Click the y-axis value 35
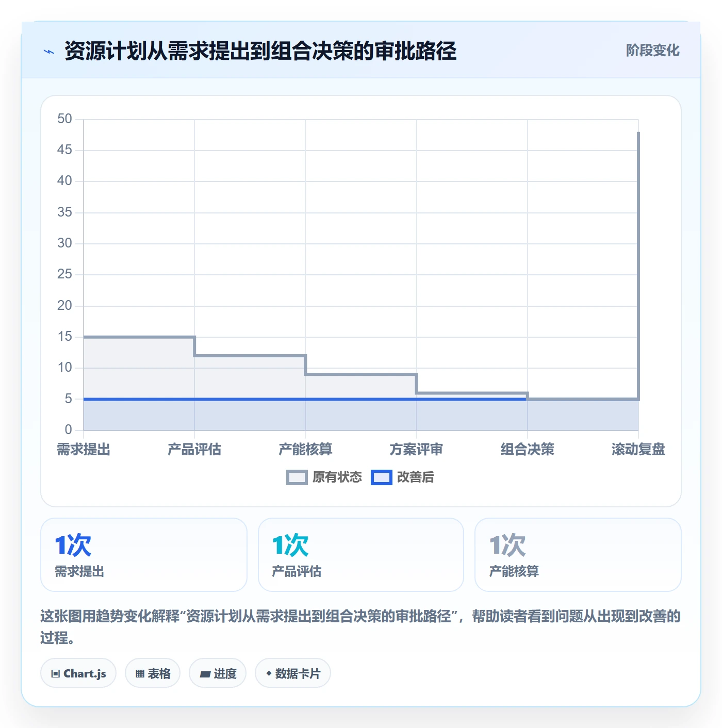 tap(64, 212)
